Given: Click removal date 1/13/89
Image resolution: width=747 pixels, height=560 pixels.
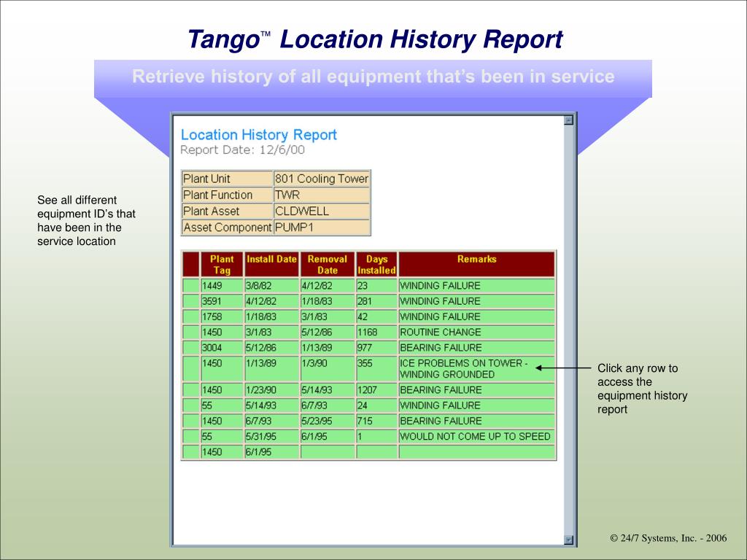Looking at the screenshot, I should pos(328,348).
